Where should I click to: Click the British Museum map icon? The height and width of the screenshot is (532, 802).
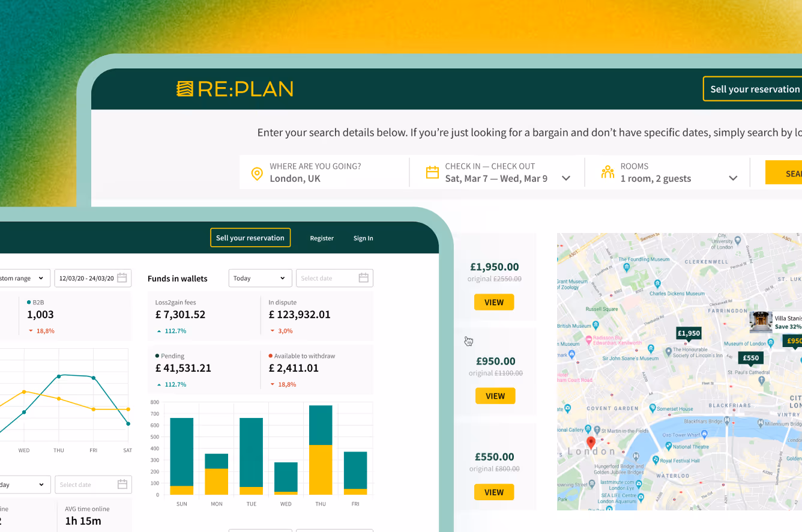tap(596, 325)
